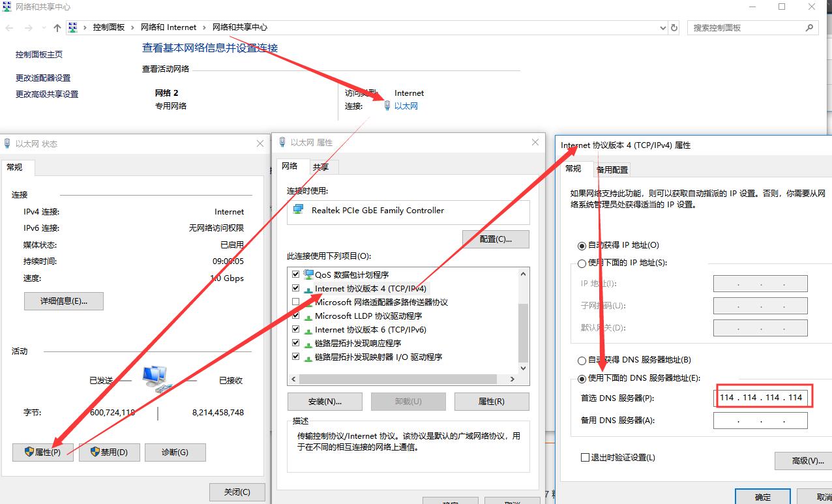832x504 pixels.
Task: Select 自动获得 IP 地址(O) radio button
Action: coord(582,246)
